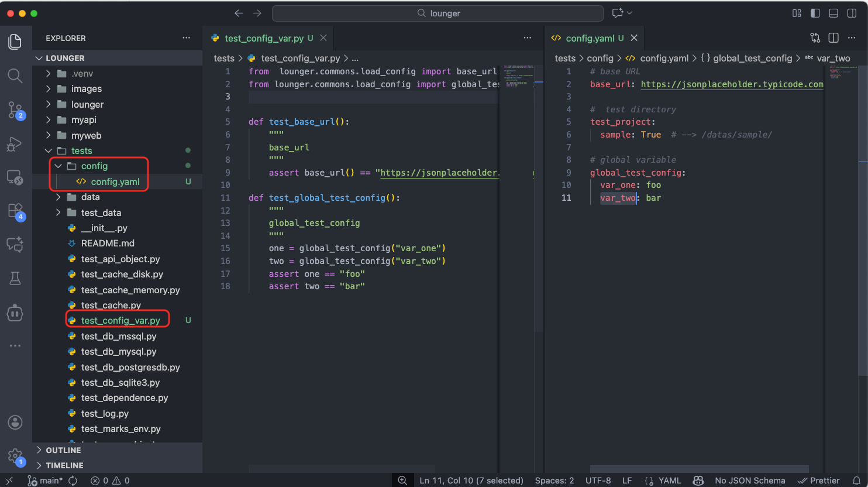Toggle the bottom panel layout button
The image size is (868, 487).
[x=833, y=13]
